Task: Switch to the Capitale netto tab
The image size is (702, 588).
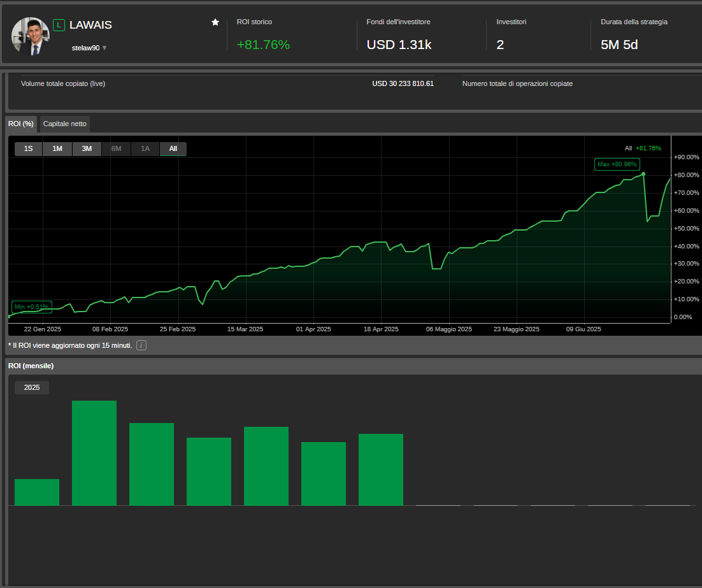Action: point(64,124)
